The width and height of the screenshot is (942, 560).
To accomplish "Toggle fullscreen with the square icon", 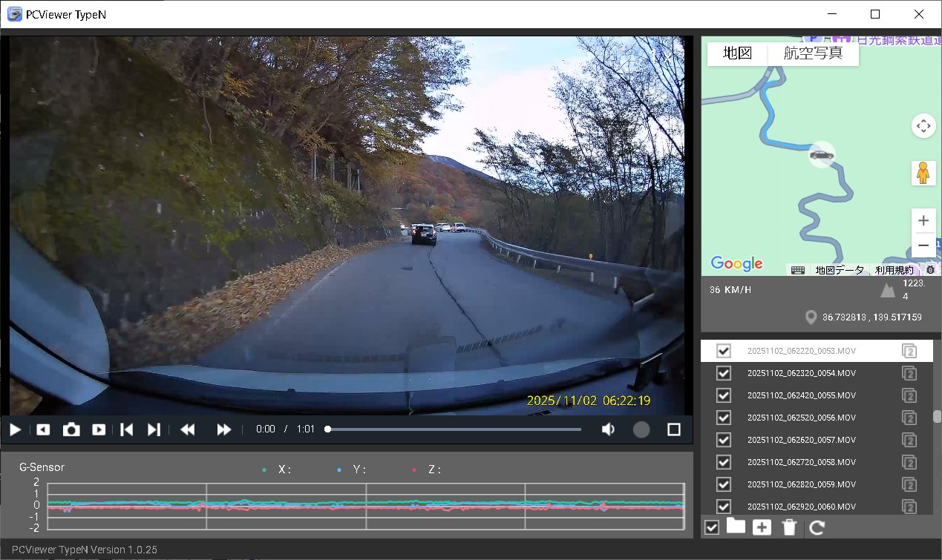I will pos(673,429).
